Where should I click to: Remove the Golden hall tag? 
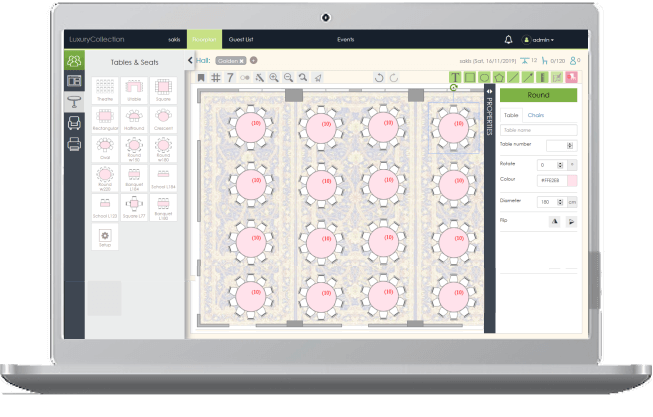[242, 61]
